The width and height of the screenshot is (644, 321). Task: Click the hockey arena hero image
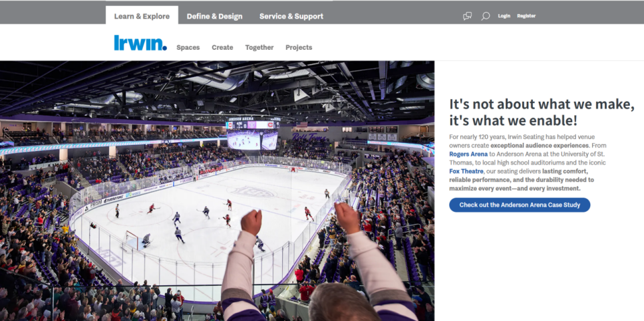pos(217,191)
